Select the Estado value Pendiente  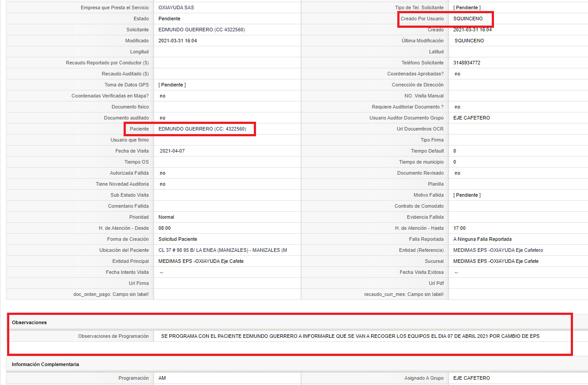170,19
